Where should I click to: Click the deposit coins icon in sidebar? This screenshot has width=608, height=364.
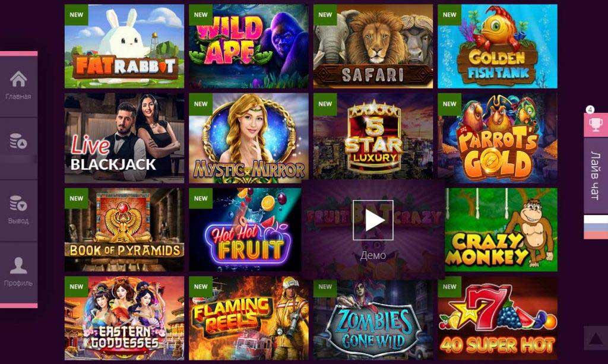coord(18,141)
